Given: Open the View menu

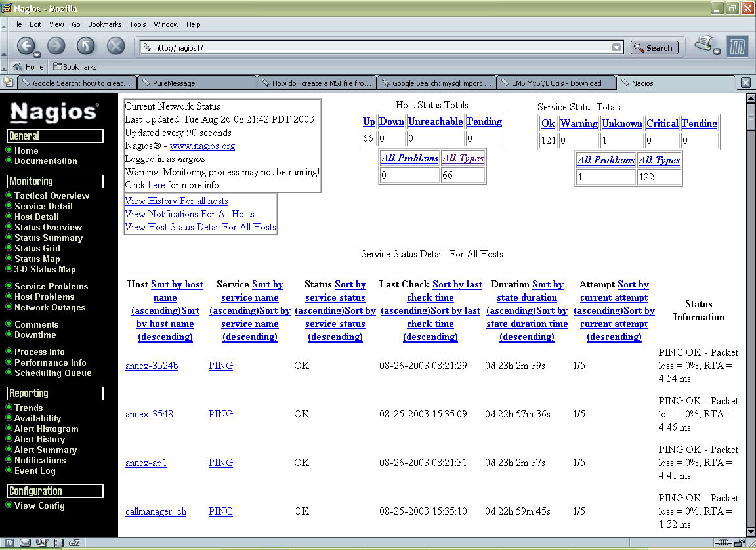Looking at the screenshot, I should tap(56, 24).
